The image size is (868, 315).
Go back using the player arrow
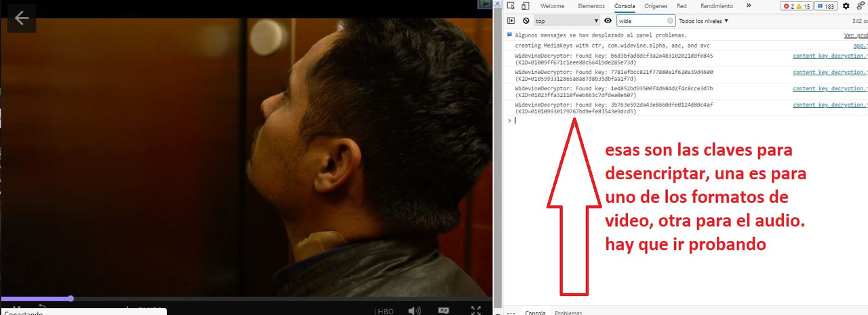click(22, 18)
